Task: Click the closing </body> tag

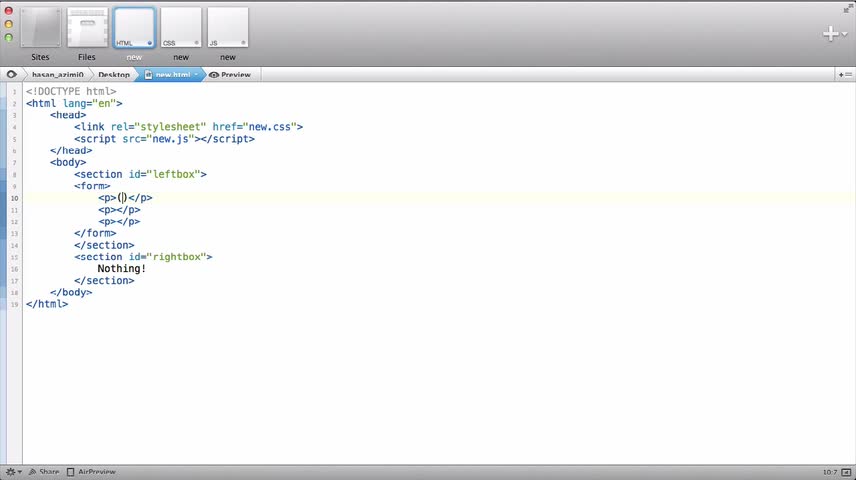Action: point(71,292)
